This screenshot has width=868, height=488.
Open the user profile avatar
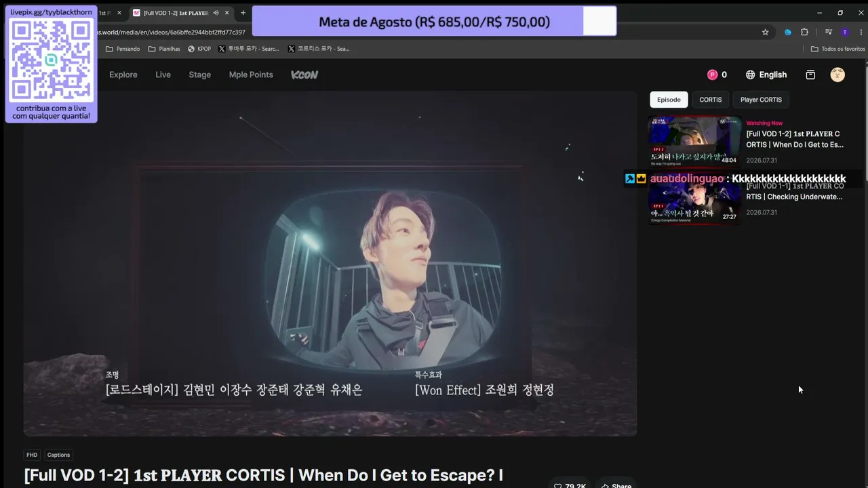(837, 75)
